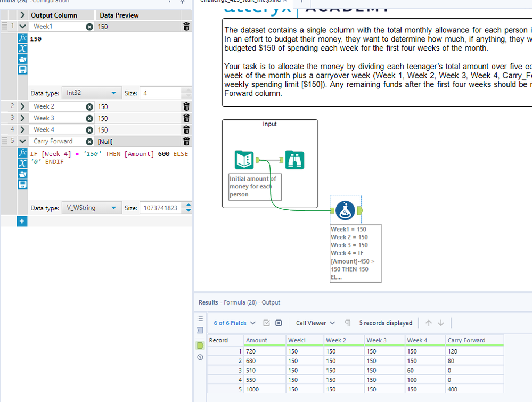
Task: Open the V_WString data type dropdown
Action: click(x=92, y=208)
